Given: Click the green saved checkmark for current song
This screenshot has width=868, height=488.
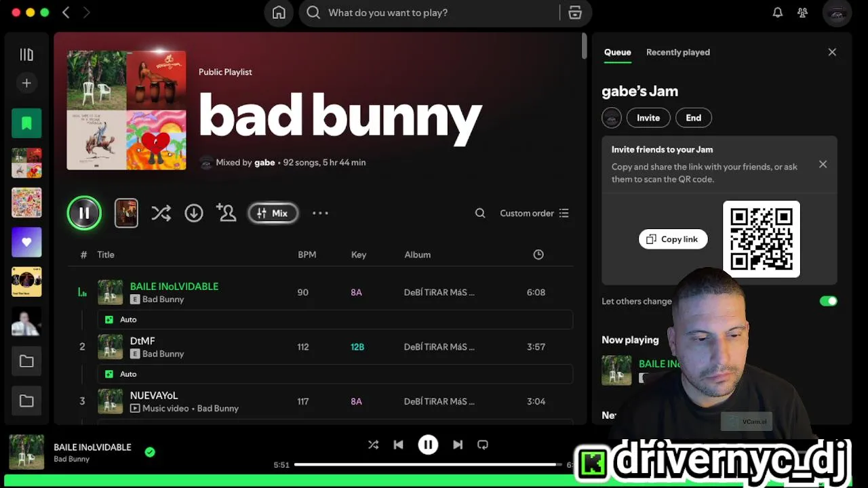Looking at the screenshot, I should [150, 452].
